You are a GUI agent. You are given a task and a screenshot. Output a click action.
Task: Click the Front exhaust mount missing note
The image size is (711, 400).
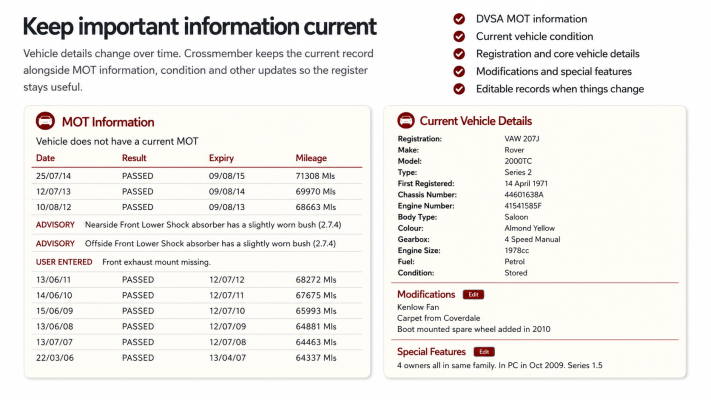point(156,262)
